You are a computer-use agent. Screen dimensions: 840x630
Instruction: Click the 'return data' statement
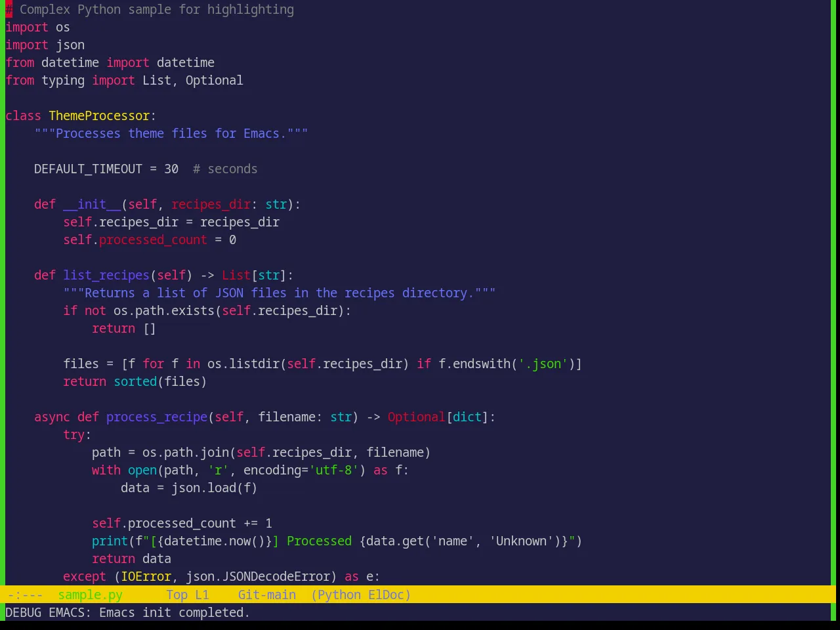pyautogui.click(x=131, y=558)
